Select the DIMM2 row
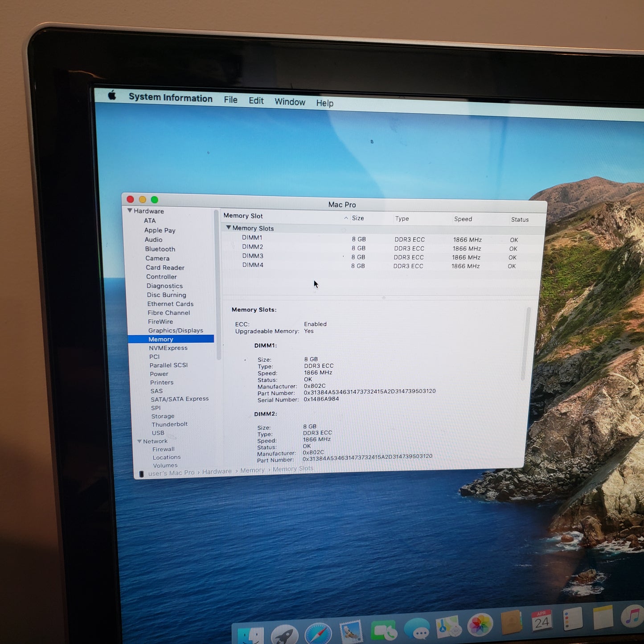 pos(383,247)
